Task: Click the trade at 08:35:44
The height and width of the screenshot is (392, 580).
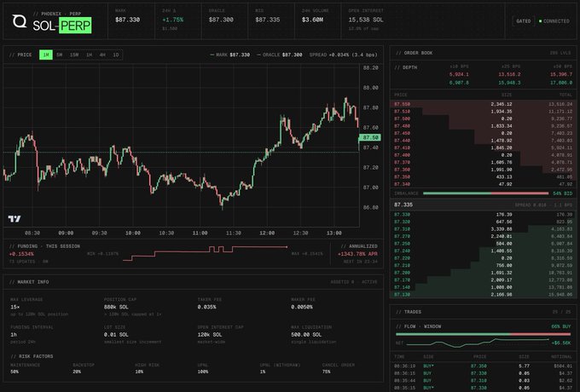Action: (x=483, y=381)
